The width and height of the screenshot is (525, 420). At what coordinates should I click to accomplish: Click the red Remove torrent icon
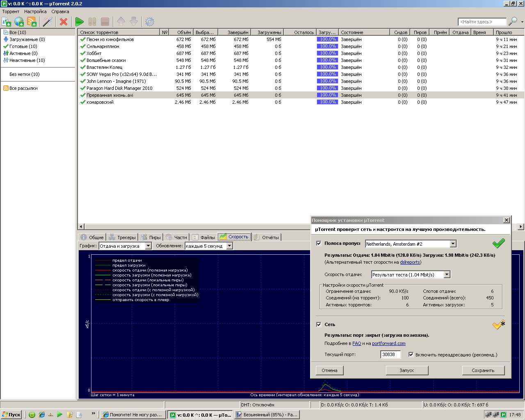64,22
